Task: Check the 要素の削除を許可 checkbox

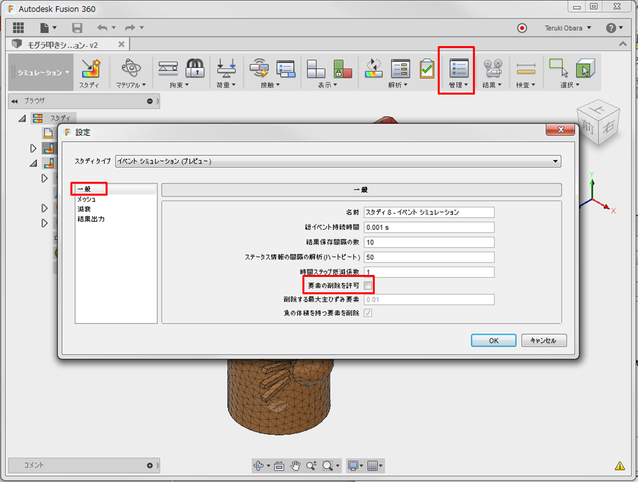Action: pyautogui.click(x=368, y=286)
